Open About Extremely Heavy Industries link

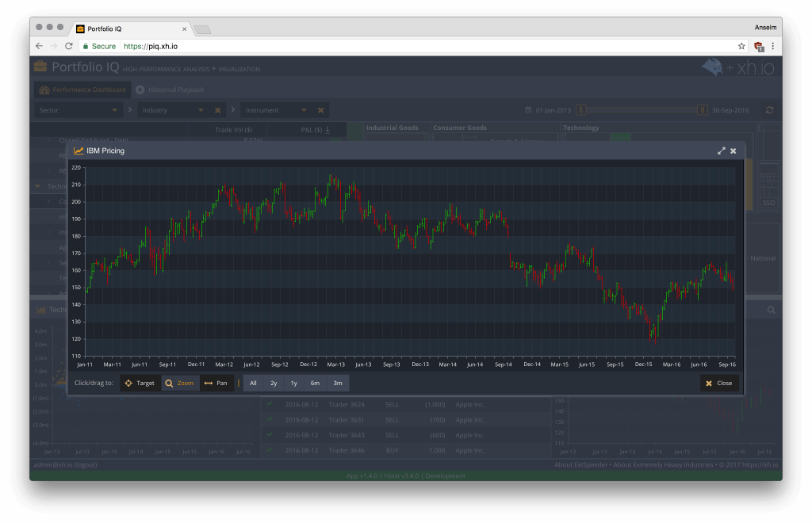pos(663,464)
